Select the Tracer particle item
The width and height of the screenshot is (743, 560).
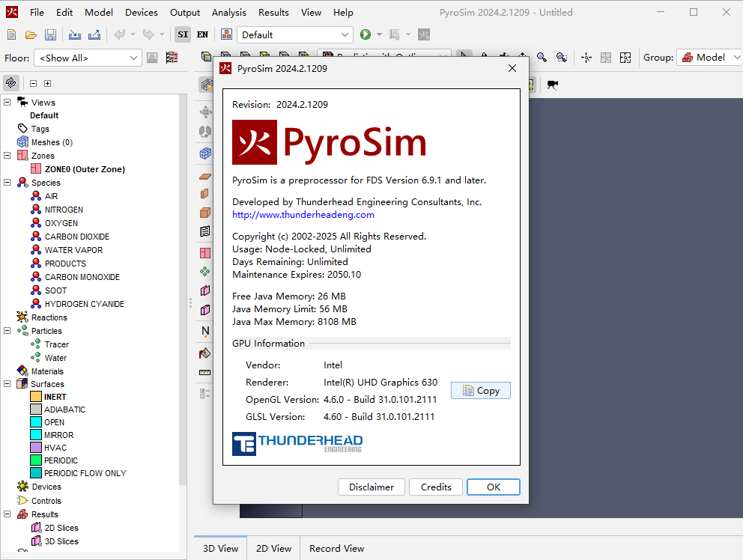coord(57,344)
